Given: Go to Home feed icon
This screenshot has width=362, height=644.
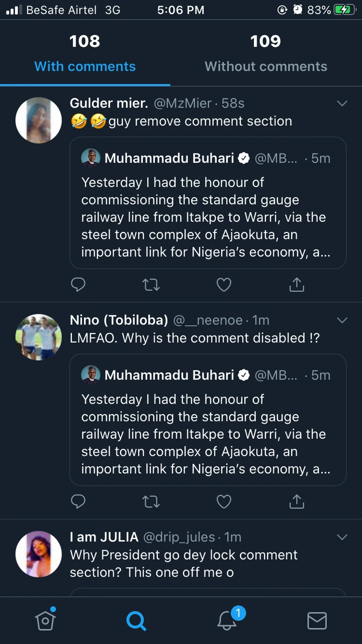Looking at the screenshot, I should tap(45, 620).
